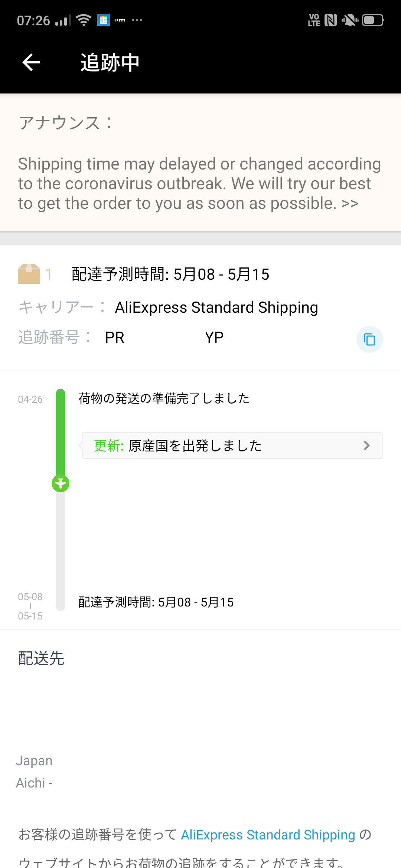401x868 pixels.
Task: Tap the battery indicator icon
Action: coord(373,20)
